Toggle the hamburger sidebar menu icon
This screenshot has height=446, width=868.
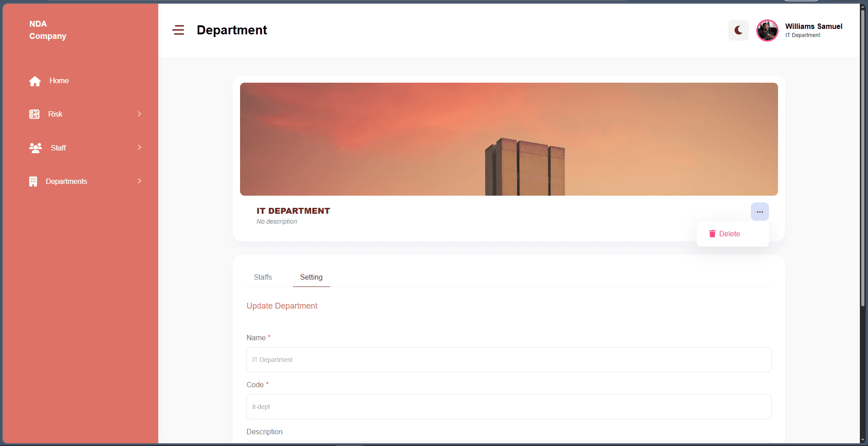(x=178, y=30)
